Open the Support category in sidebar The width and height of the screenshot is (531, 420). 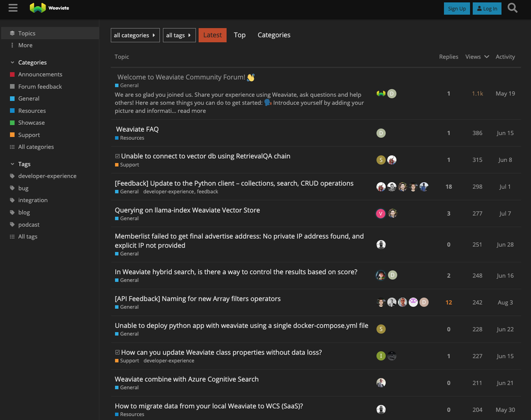(29, 135)
